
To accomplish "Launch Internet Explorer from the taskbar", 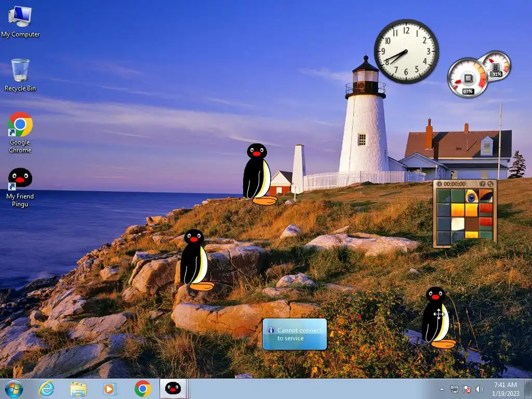I will (x=46, y=389).
